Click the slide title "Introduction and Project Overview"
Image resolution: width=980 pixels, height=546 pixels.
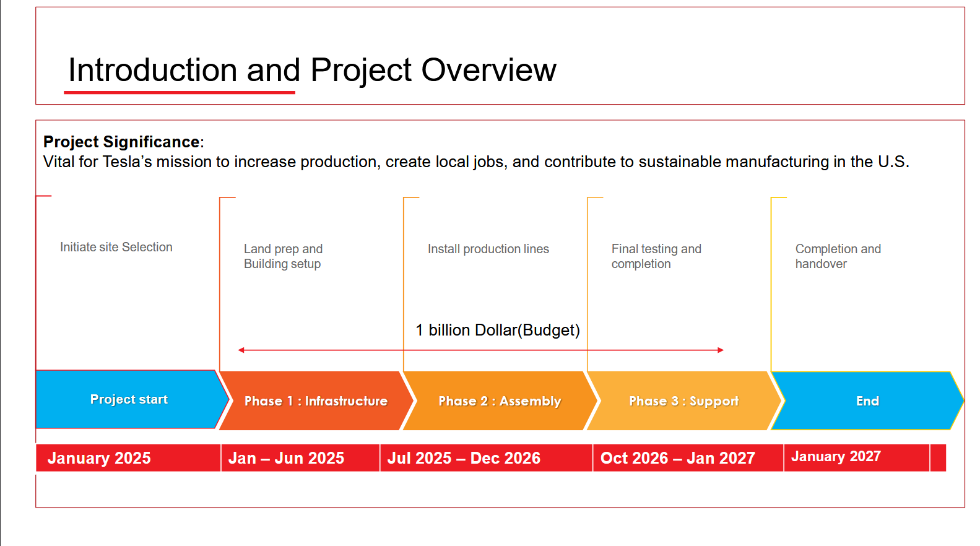(312, 70)
